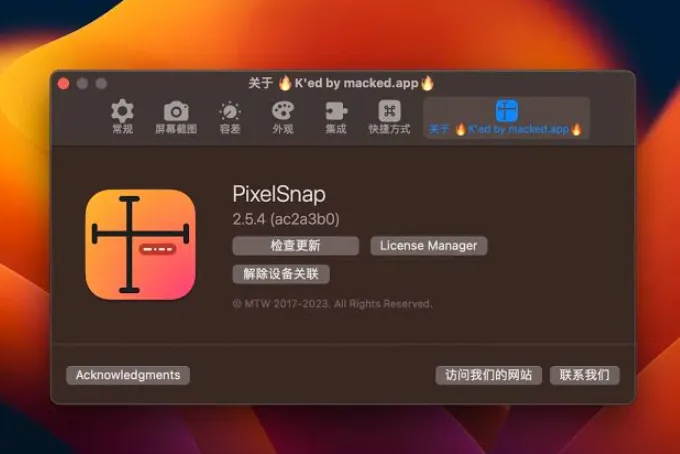Click the PixelSnap app icon image
The image size is (680, 454).
[141, 245]
